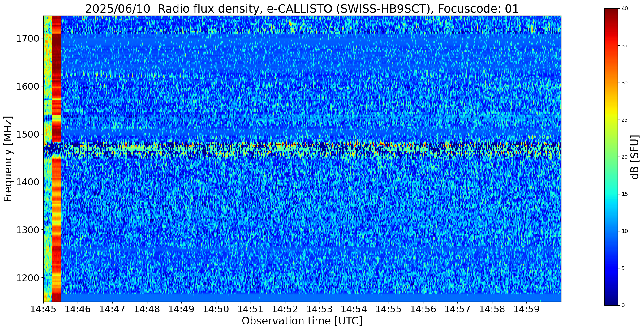Click the red vertical burst band near 14:45
Image resolution: width=644 pixels, height=330 pixels.
pos(57,159)
